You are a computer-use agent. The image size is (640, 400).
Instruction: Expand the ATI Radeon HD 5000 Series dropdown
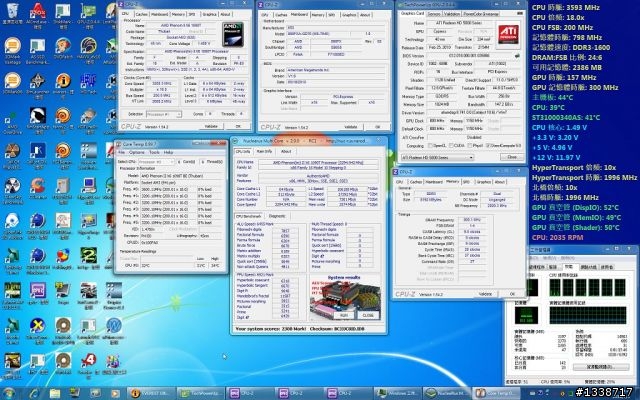(437, 157)
